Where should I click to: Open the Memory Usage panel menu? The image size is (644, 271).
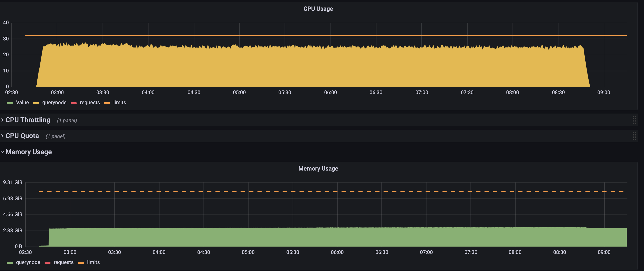(x=318, y=168)
